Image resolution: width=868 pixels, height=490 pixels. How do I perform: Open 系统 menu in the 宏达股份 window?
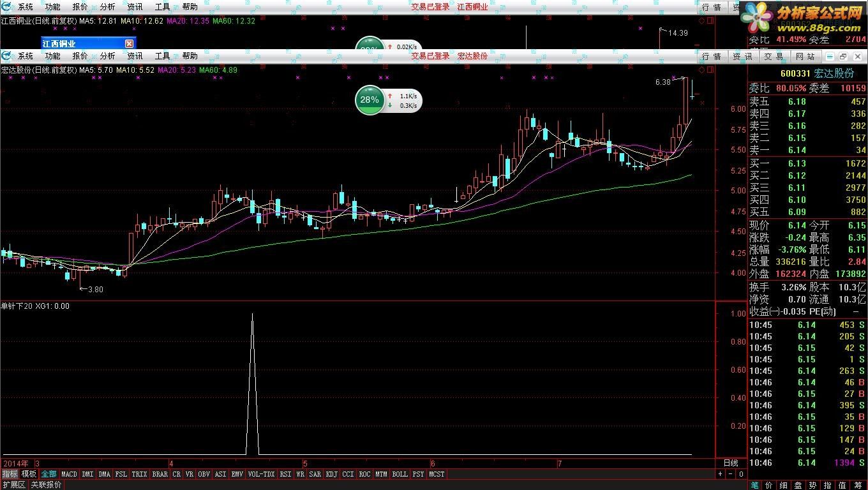(26, 56)
